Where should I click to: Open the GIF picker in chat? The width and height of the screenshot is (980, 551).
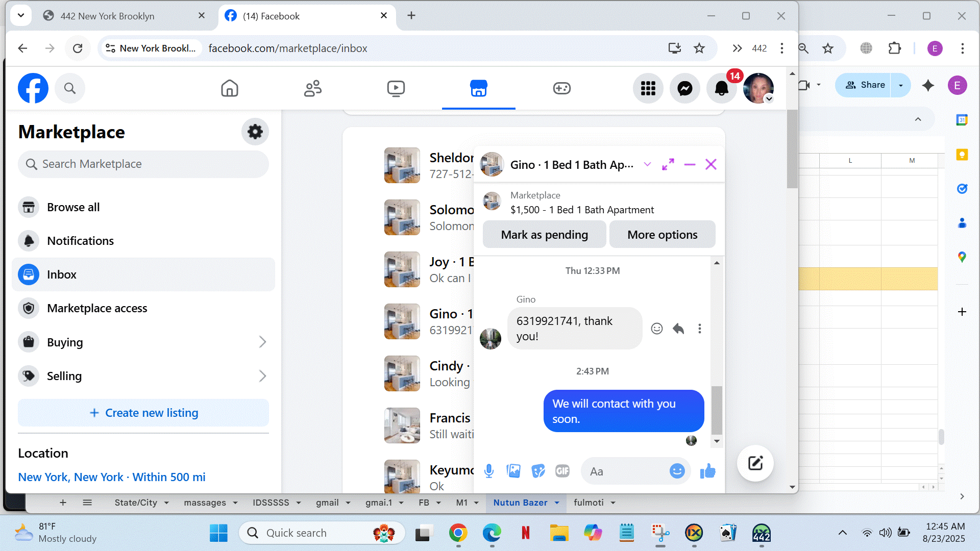(562, 471)
